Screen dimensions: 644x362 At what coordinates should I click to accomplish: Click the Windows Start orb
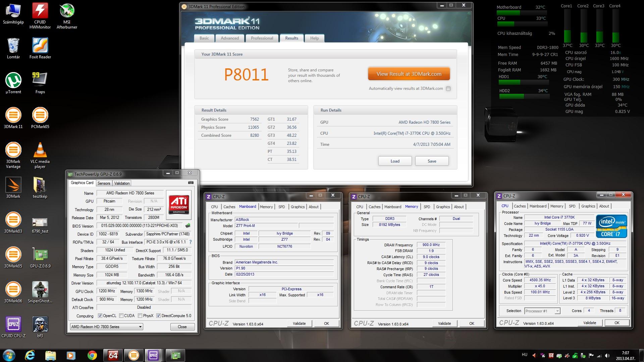[9, 355]
